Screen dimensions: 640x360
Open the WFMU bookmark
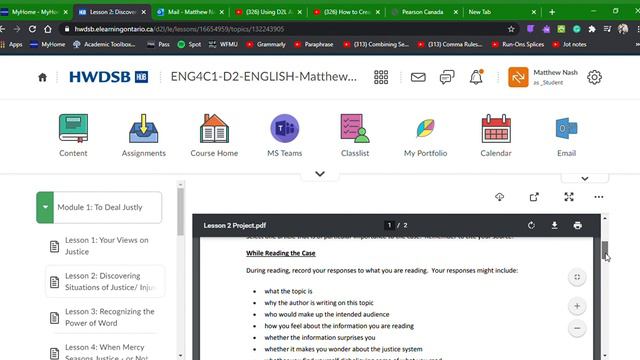(x=223, y=44)
